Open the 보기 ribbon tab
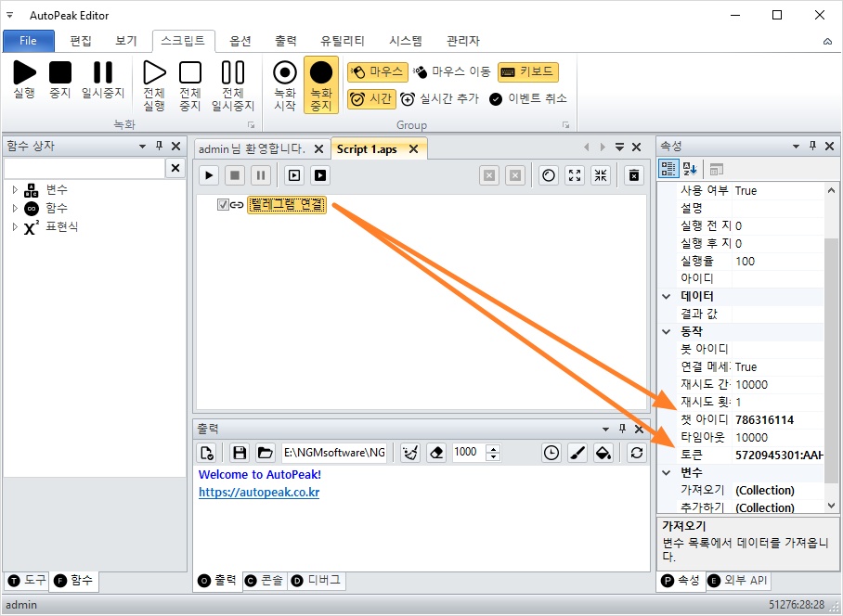This screenshot has height=616, width=843. click(126, 41)
